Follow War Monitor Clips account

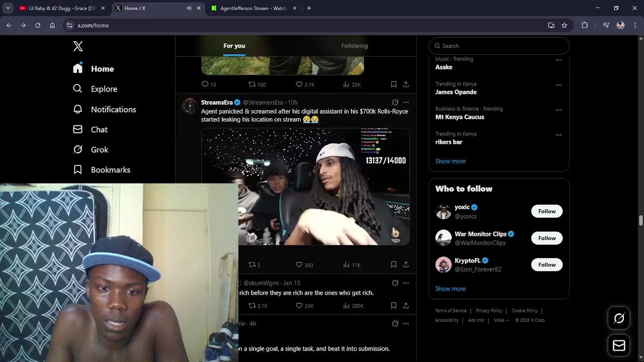click(x=547, y=238)
